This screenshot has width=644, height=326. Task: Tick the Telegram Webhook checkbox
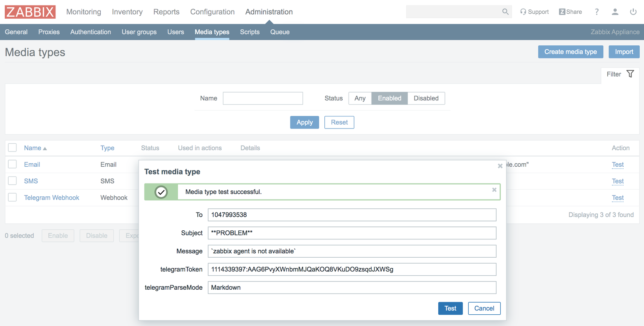pyautogui.click(x=12, y=198)
